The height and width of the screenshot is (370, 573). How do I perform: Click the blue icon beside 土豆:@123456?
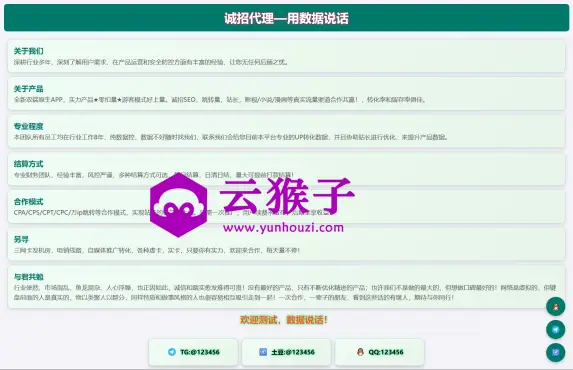click(263, 352)
